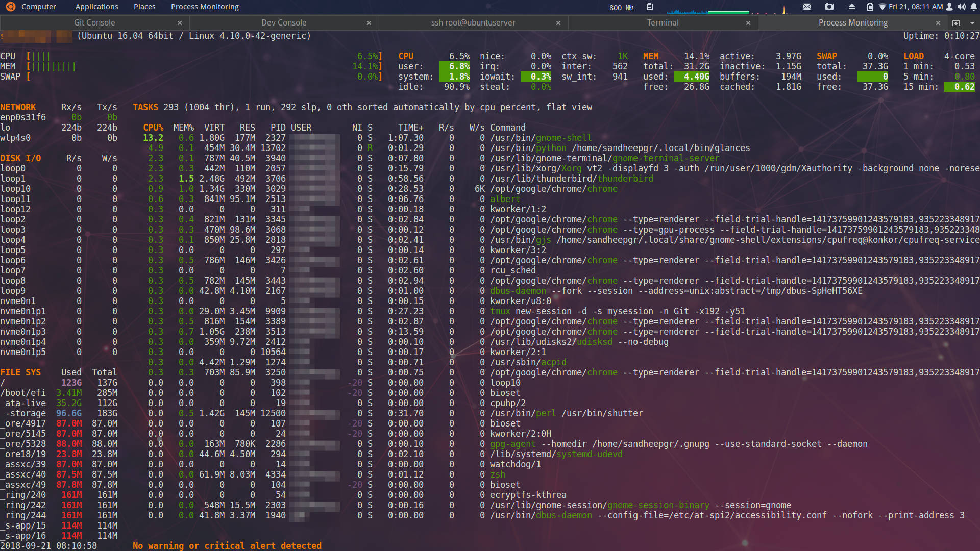This screenshot has width=980, height=551.
Task: Click the 'No warning or critical alert' message
Action: coord(227,545)
